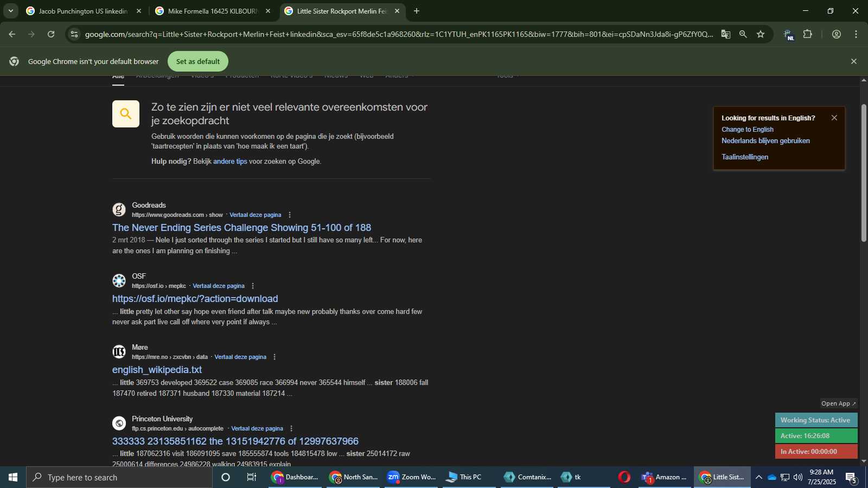The width and height of the screenshot is (868, 488).
Task: Open Teams Amazon window from taskbar
Action: pos(665,477)
